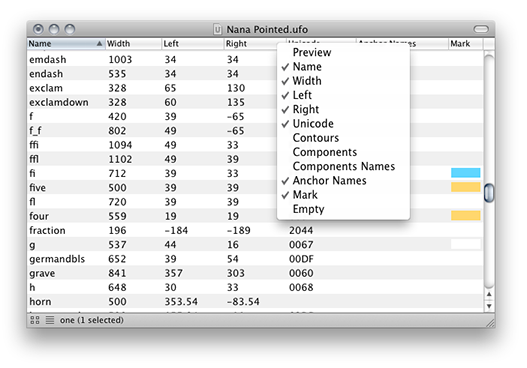Click the sort ascending arrow in Name header

pyautogui.click(x=99, y=43)
